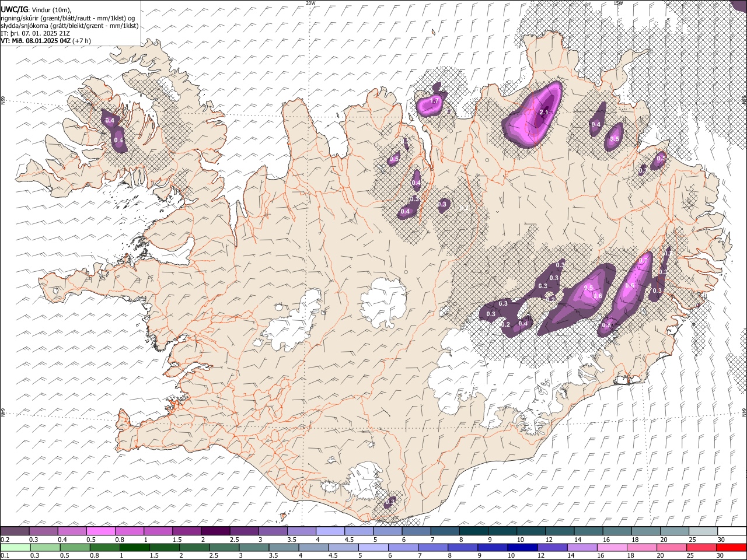The width and height of the screenshot is (747, 560).
Task: Click the "UWC/IG: Vindur (10m)" title line
Action: (36, 9)
